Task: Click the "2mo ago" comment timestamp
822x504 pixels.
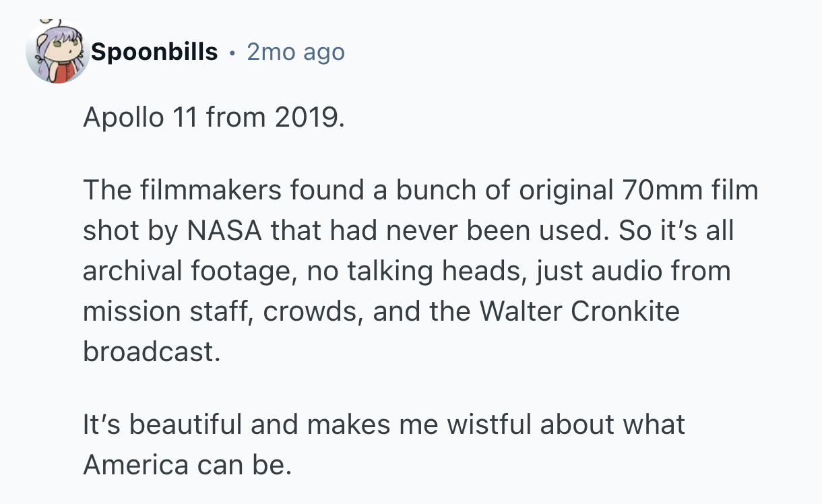Action: [x=296, y=52]
